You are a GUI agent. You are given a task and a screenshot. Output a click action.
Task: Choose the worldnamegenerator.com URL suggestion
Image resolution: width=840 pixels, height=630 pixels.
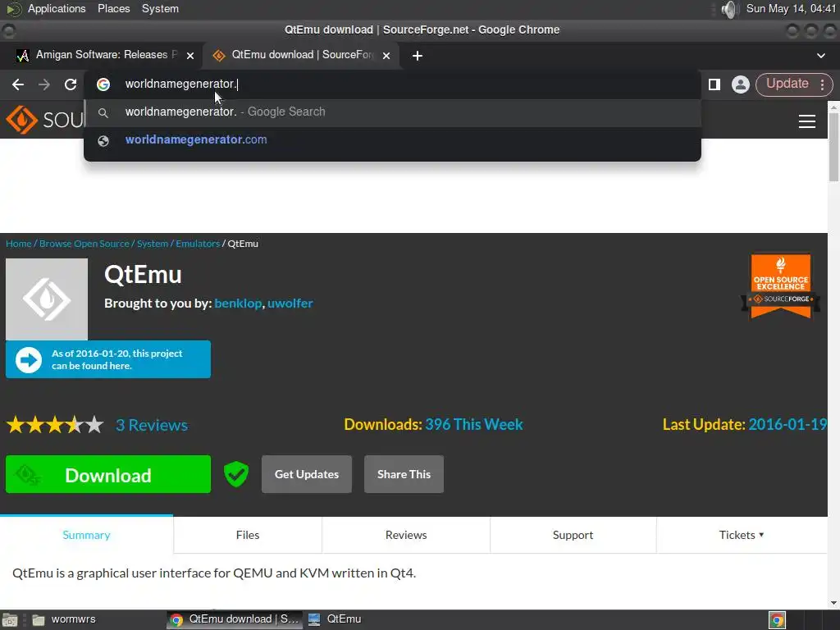click(392, 139)
